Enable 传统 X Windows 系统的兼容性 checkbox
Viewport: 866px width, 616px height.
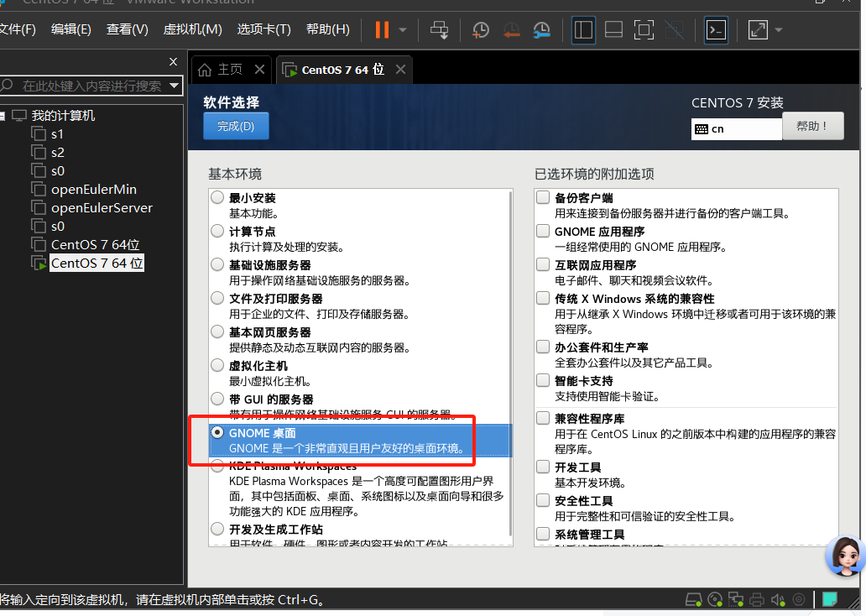pos(544,298)
